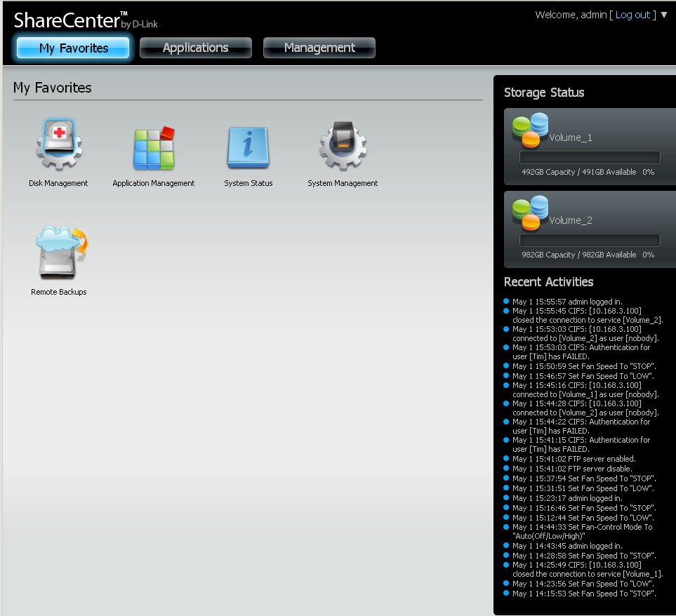The image size is (676, 616).
Task: Click the Volume_1 disks icon
Action: 530,130
